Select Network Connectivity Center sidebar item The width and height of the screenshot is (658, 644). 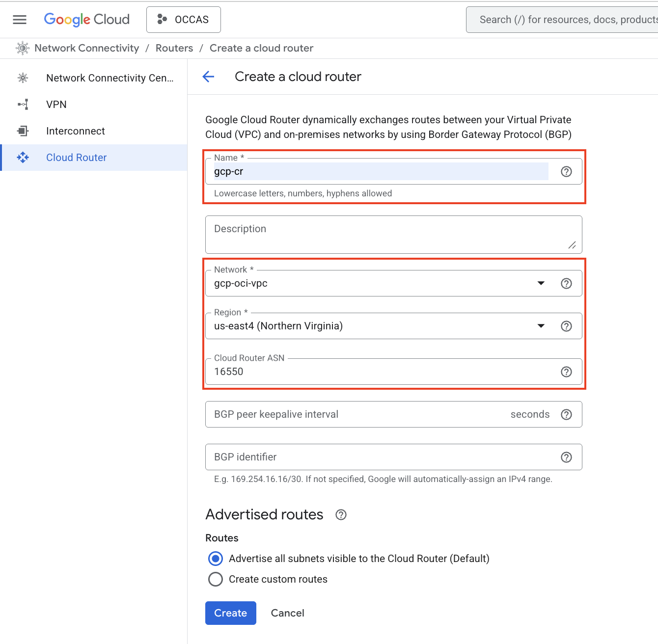coord(110,78)
